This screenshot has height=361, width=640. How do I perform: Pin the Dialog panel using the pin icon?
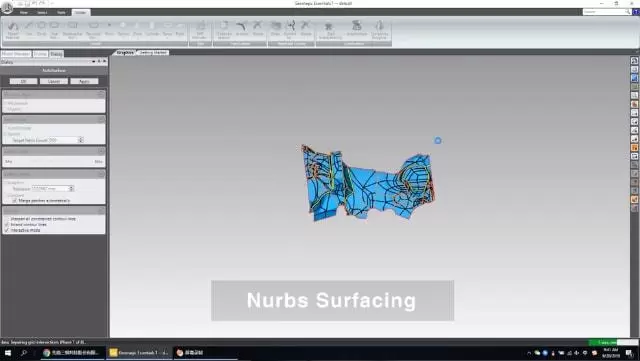click(99, 61)
